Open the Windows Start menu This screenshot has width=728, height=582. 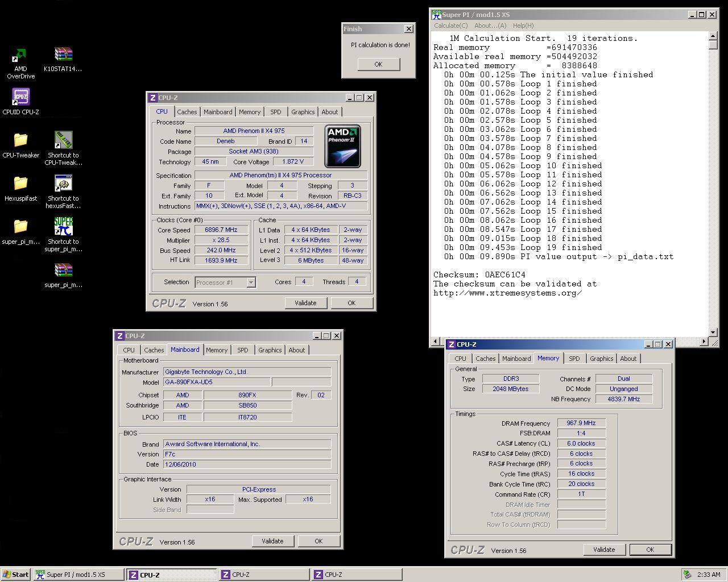coord(16,575)
